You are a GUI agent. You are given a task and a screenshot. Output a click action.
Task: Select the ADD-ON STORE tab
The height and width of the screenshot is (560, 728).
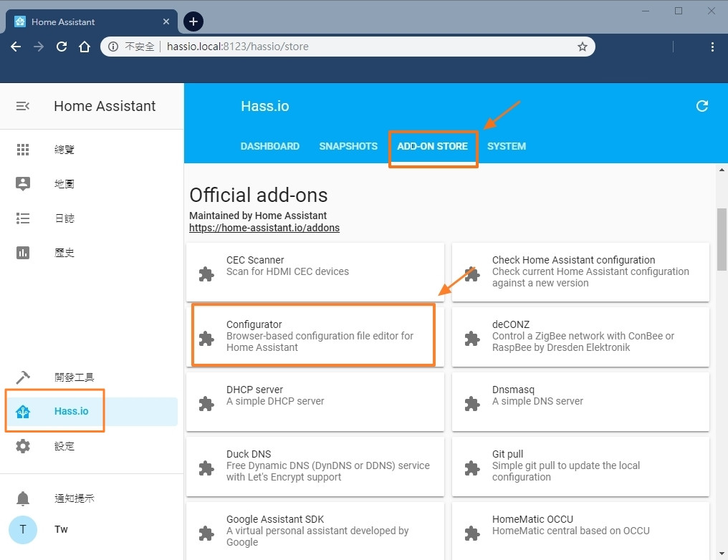pos(432,146)
